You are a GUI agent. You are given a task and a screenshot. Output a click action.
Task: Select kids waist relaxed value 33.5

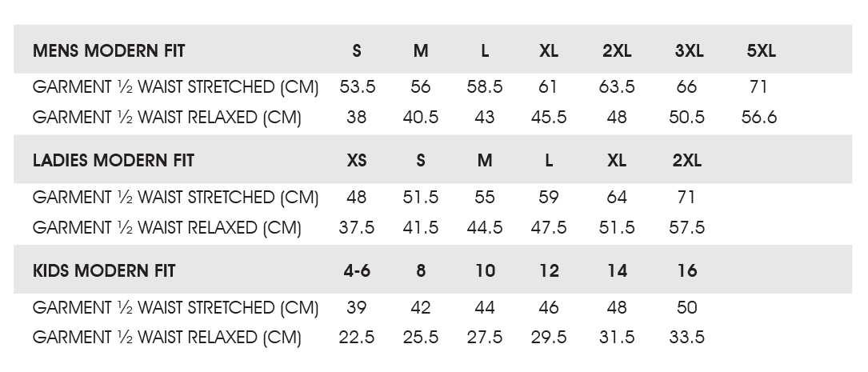click(x=687, y=337)
